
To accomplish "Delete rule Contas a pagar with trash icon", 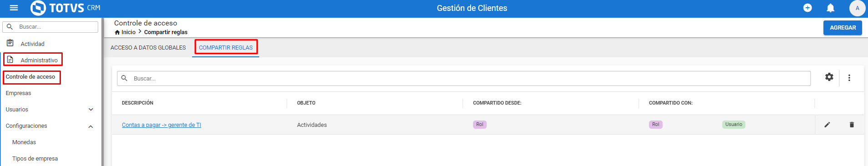I will [852, 125].
